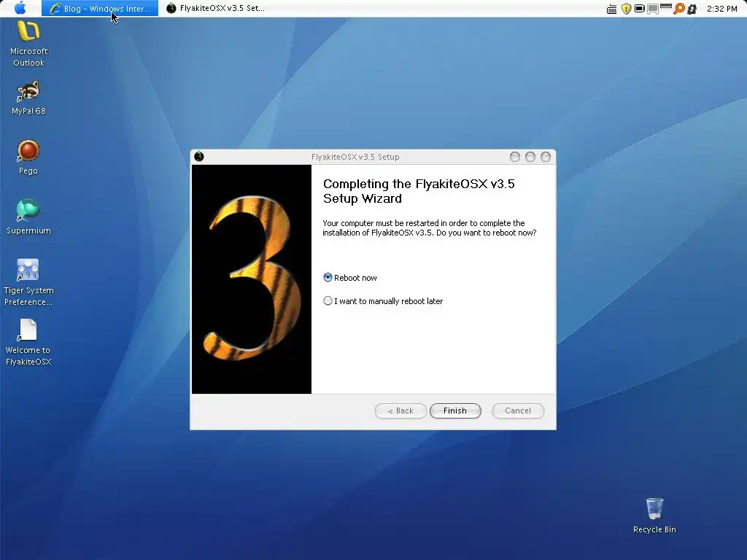747x560 pixels.
Task: Select the Reboot now option
Action: (350, 278)
